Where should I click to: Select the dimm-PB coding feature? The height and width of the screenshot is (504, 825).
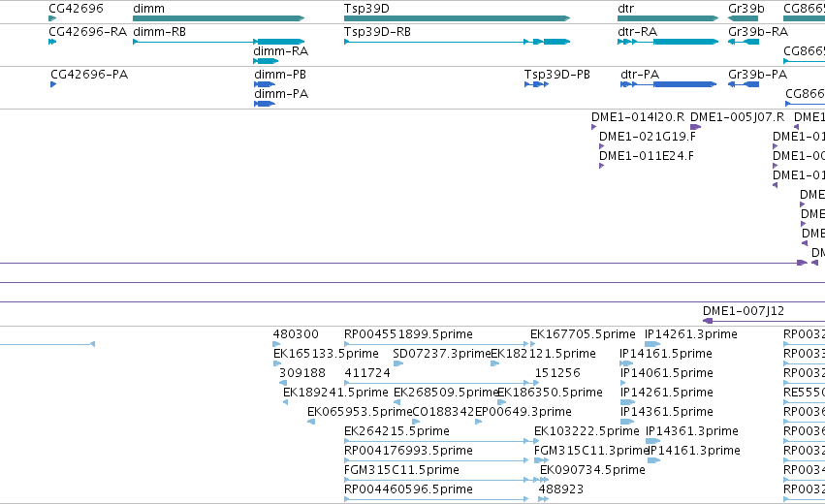265,84
